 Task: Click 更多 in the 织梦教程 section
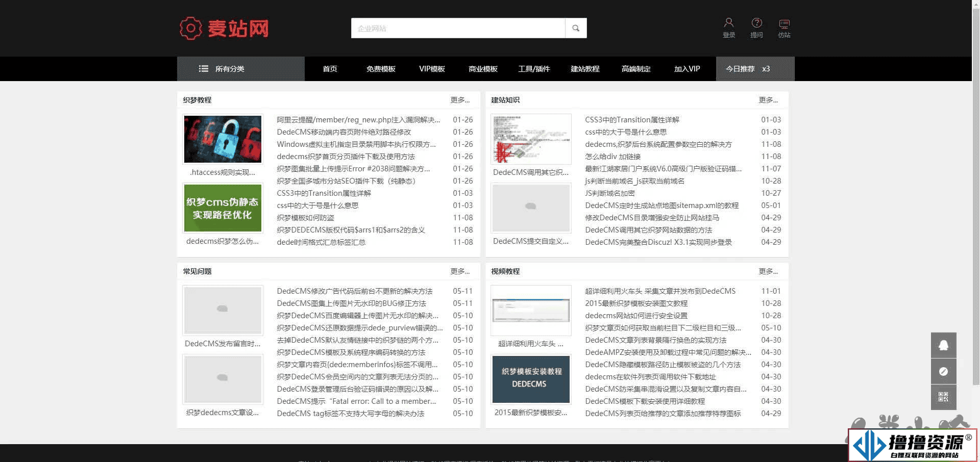(x=460, y=100)
